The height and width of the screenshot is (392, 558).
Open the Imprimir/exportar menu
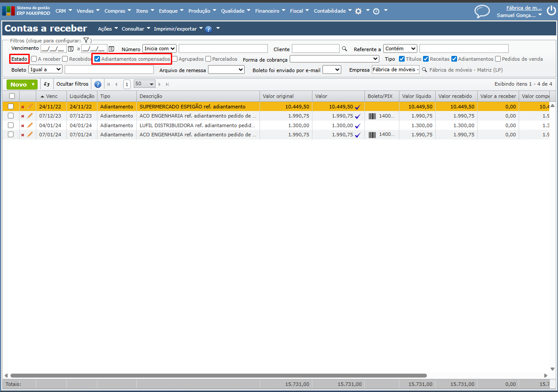coord(178,29)
